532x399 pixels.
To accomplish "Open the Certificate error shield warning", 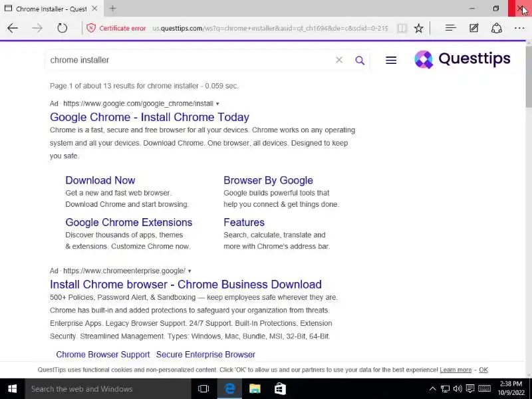I will 91,28.
